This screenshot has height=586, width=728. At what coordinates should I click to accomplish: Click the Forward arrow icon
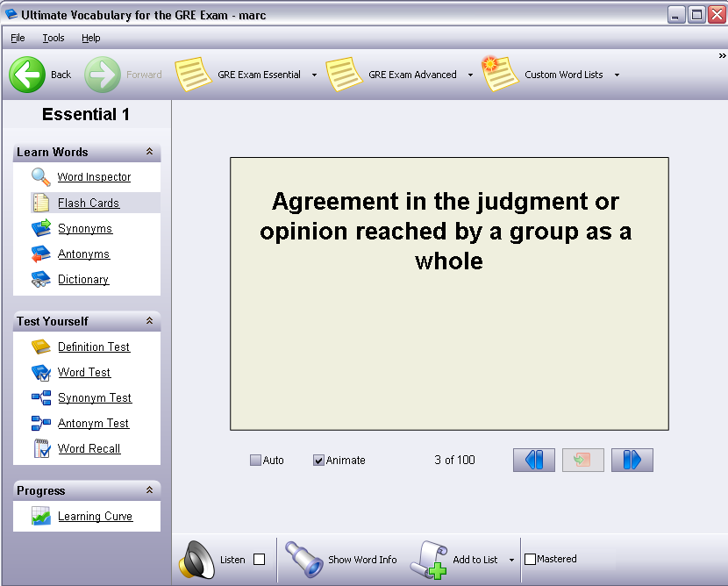[x=102, y=75]
